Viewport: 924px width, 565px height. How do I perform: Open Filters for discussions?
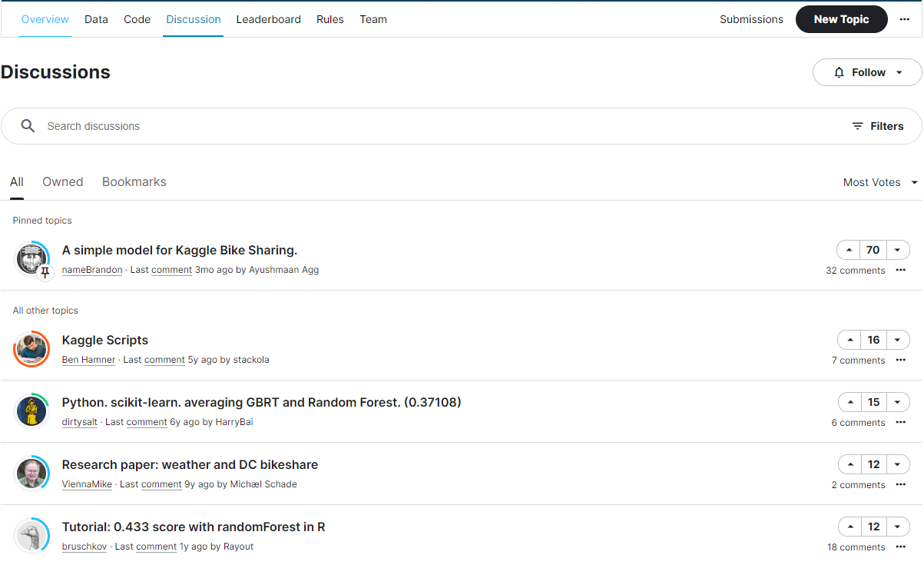point(878,126)
